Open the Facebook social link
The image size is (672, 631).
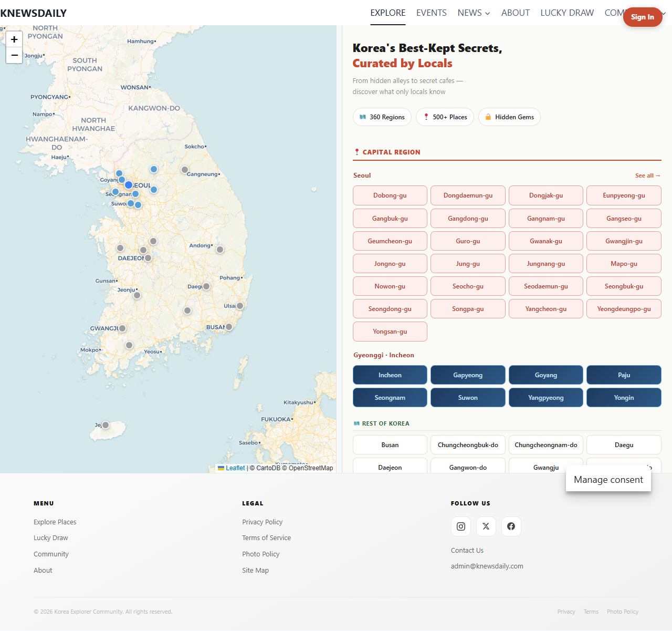click(x=511, y=526)
